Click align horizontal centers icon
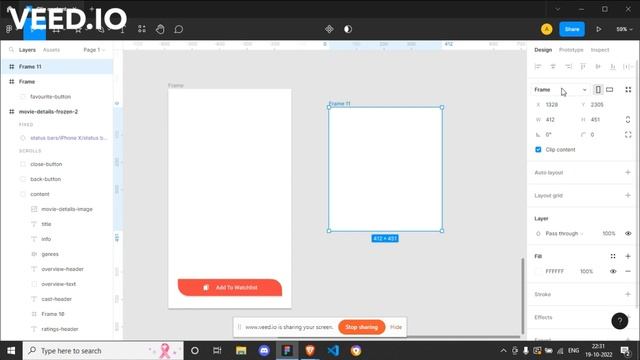640x360 pixels. pos(553,67)
